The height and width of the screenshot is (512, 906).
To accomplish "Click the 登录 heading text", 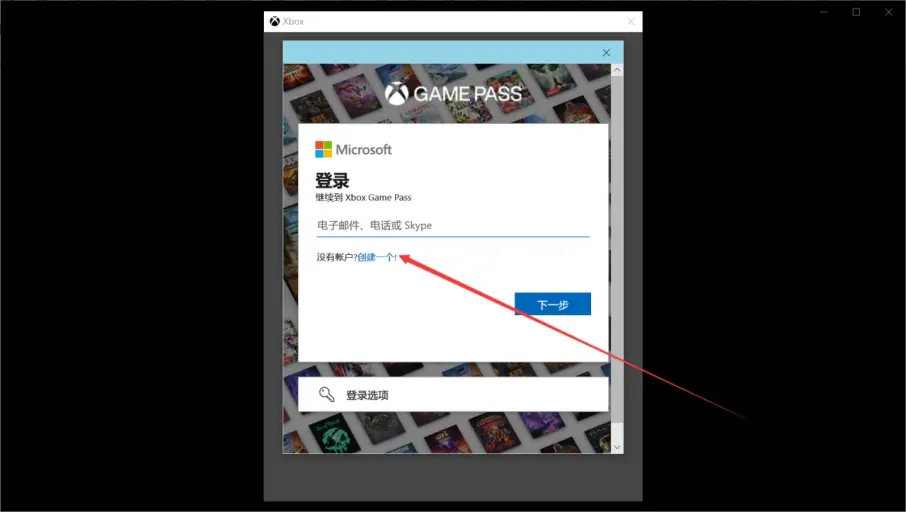I will pos(332,180).
